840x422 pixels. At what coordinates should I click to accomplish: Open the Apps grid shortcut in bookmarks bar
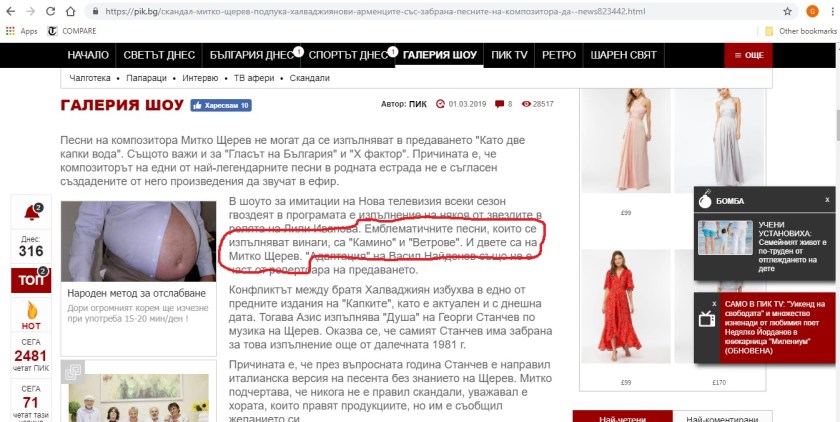click(22, 31)
